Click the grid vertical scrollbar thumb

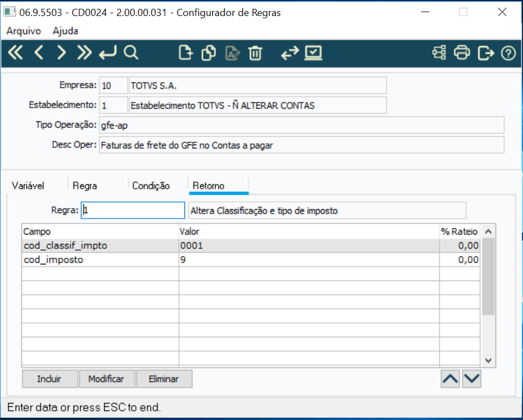click(488, 277)
